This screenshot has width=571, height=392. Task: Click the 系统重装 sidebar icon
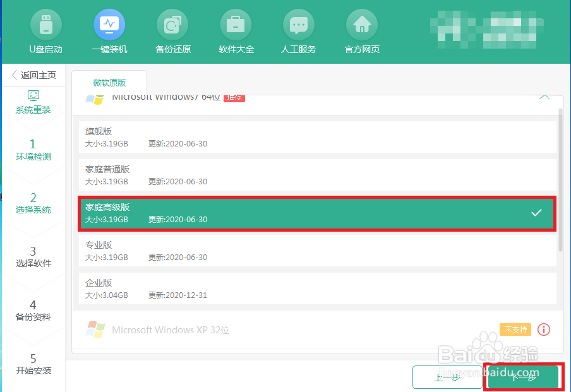pos(33,96)
